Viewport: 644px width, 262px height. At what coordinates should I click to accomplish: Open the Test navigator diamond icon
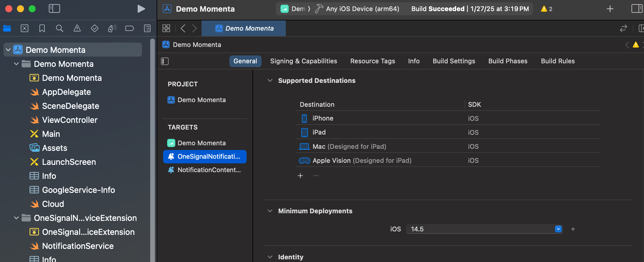click(x=95, y=28)
